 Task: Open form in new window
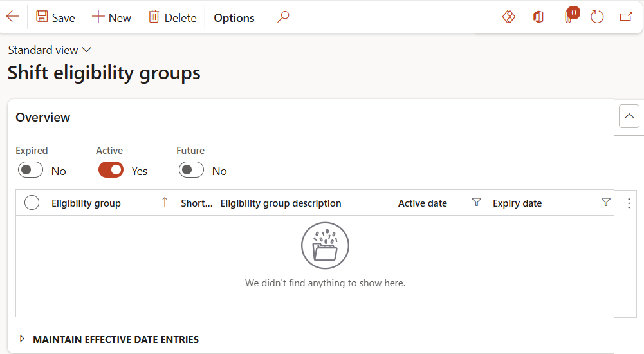[x=626, y=17]
